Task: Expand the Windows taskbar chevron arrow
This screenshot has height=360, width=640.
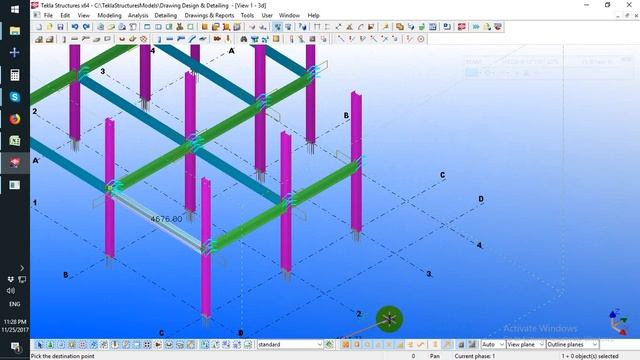Action: coord(22,268)
